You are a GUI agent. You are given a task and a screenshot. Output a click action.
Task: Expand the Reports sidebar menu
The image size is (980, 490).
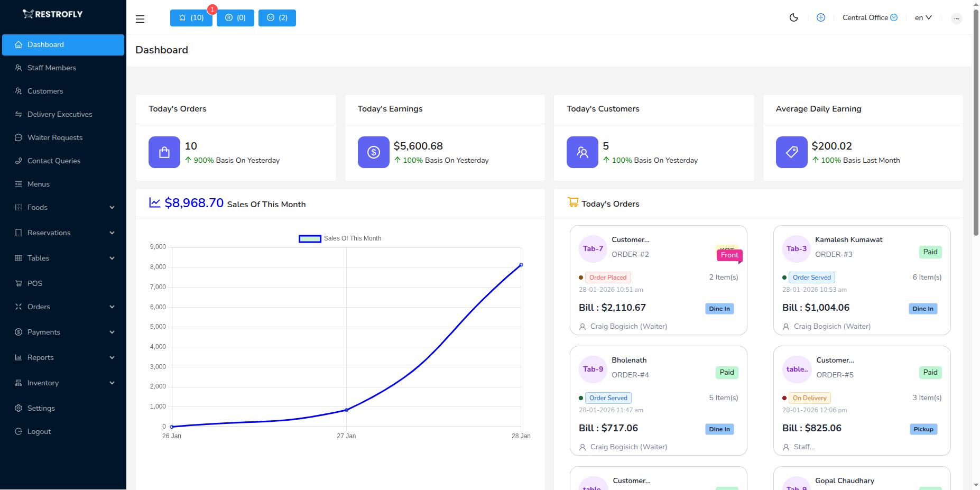[63, 357]
